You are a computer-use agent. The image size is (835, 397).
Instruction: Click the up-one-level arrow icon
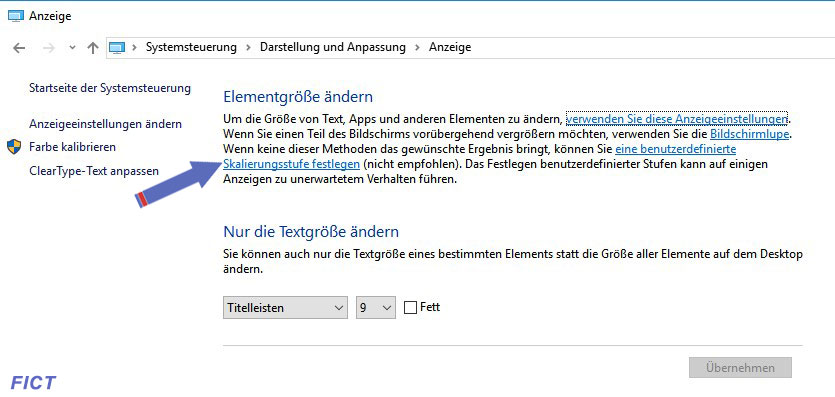(93, 48)
